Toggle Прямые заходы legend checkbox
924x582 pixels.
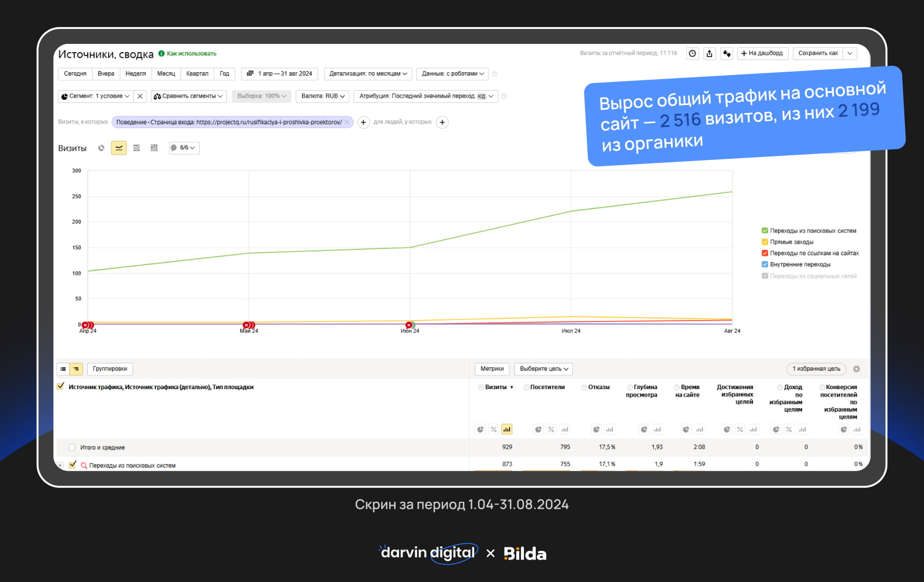tap(765, 242)
